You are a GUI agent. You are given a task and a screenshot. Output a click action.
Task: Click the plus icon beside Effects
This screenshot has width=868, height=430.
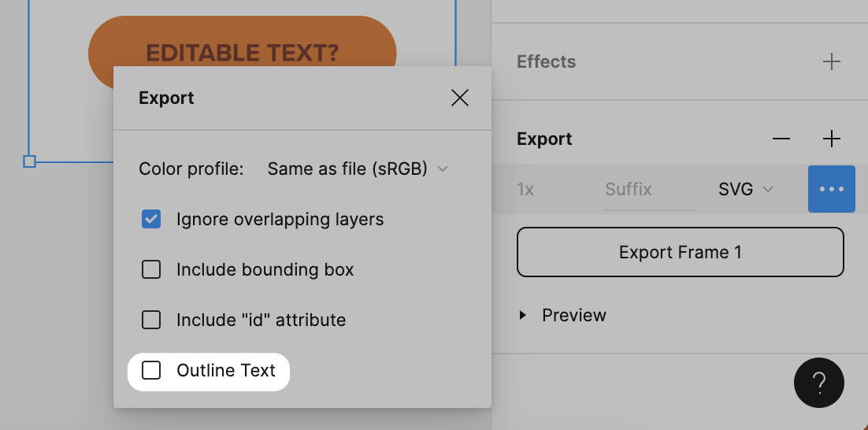point(832,61)
